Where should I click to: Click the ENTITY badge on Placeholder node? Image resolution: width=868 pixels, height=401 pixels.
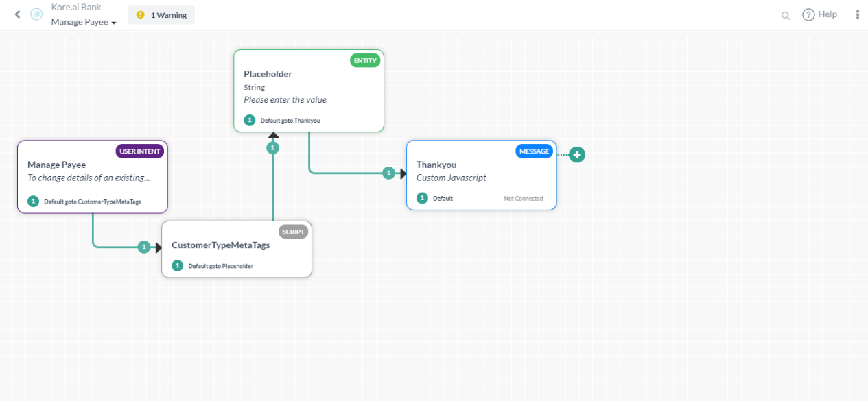click(x=365, y=60)
